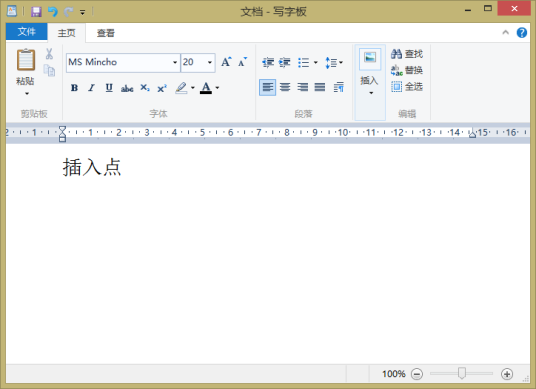Click the 替换 replace button

pyautogui.click(x=407, y=70)
